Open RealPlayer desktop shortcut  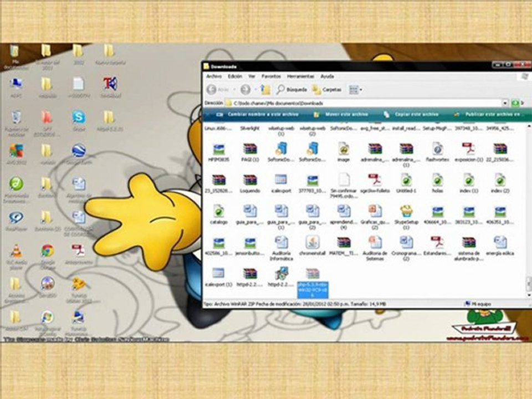16,221
